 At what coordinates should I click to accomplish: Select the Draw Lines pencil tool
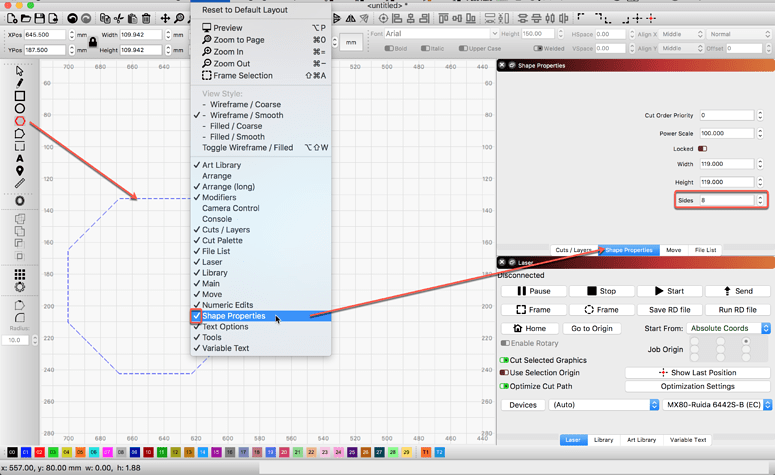(19, 83)
